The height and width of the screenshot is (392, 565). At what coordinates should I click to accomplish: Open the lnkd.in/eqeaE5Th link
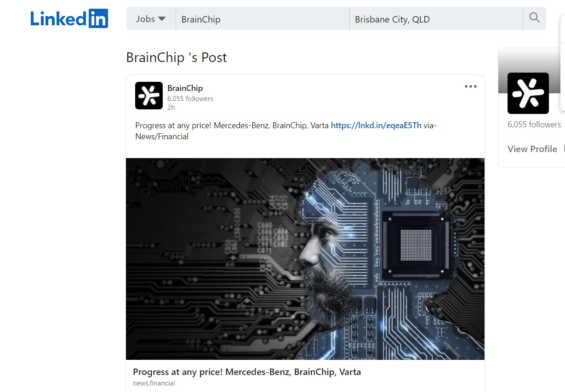376,125
